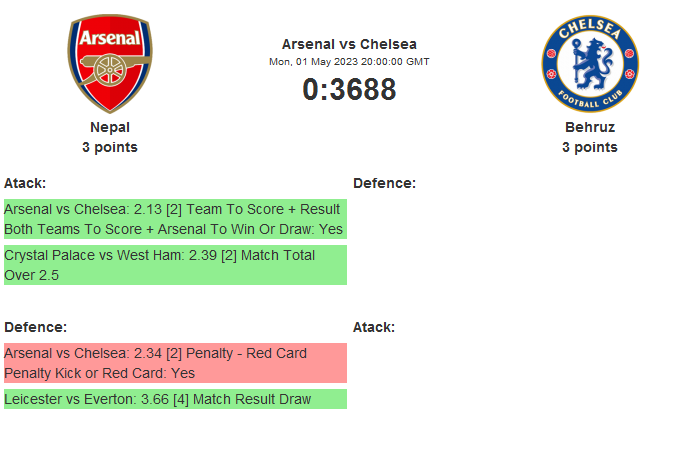Click the Defence heading above the red bet
Screen dimensions: 700x460
click(35, 327)
